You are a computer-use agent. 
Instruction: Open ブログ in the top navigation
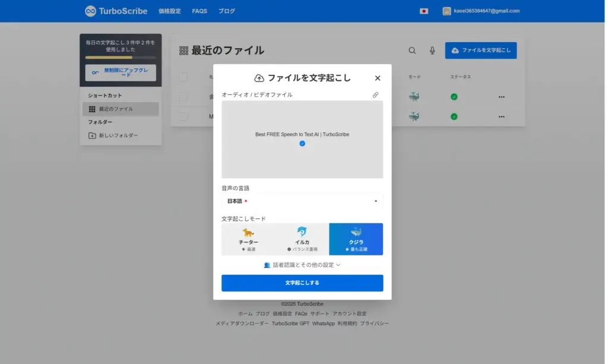(226, 11)
